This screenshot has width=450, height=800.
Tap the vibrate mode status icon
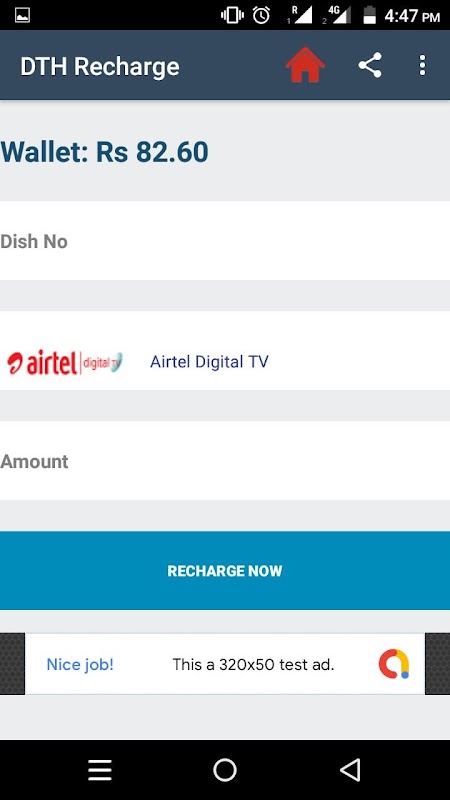[x=232, y=15]
